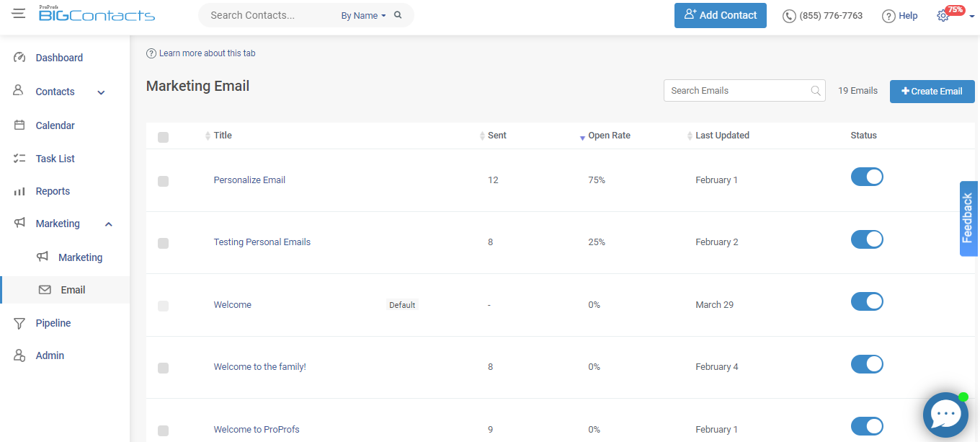Click the Search Emails magnifier icon
Screen dimensions: 980x442
coord(816,91)
